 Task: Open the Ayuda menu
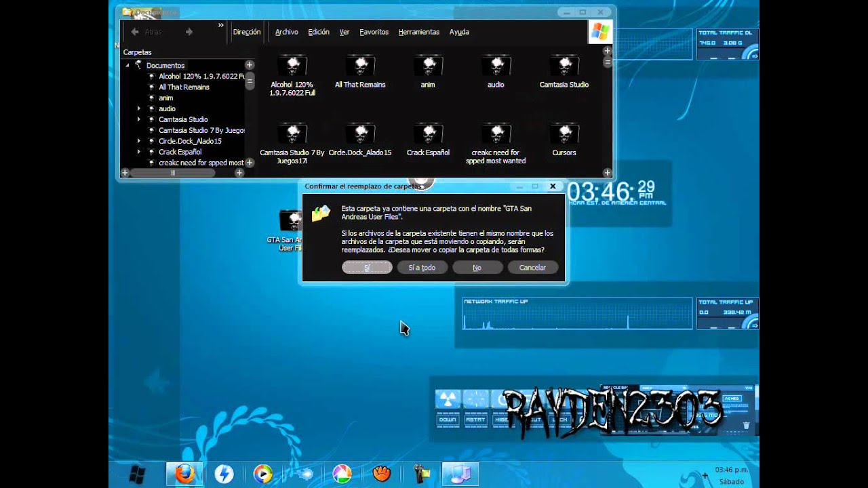(x=459, y=32)
